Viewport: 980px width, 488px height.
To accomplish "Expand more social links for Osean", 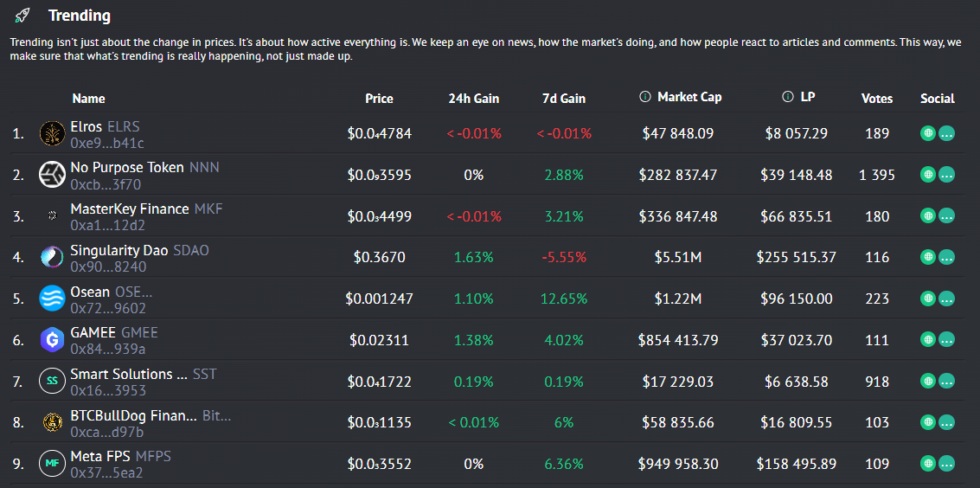I will (x=946, y=299).
